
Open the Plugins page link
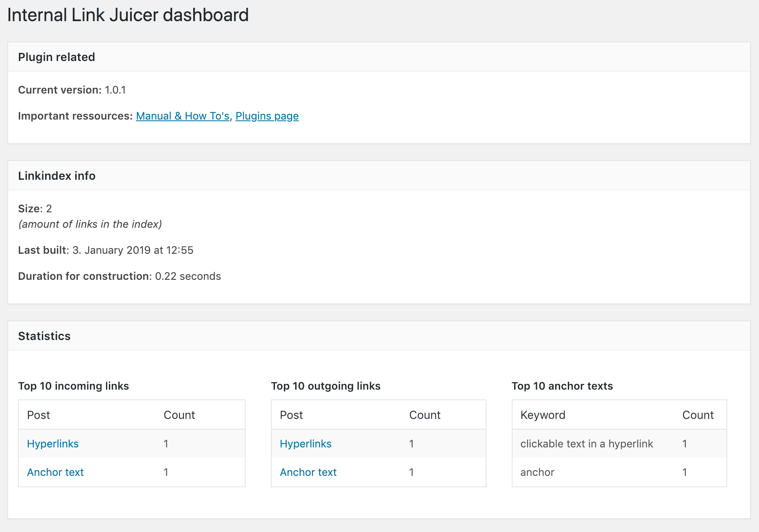pos(267,116)
